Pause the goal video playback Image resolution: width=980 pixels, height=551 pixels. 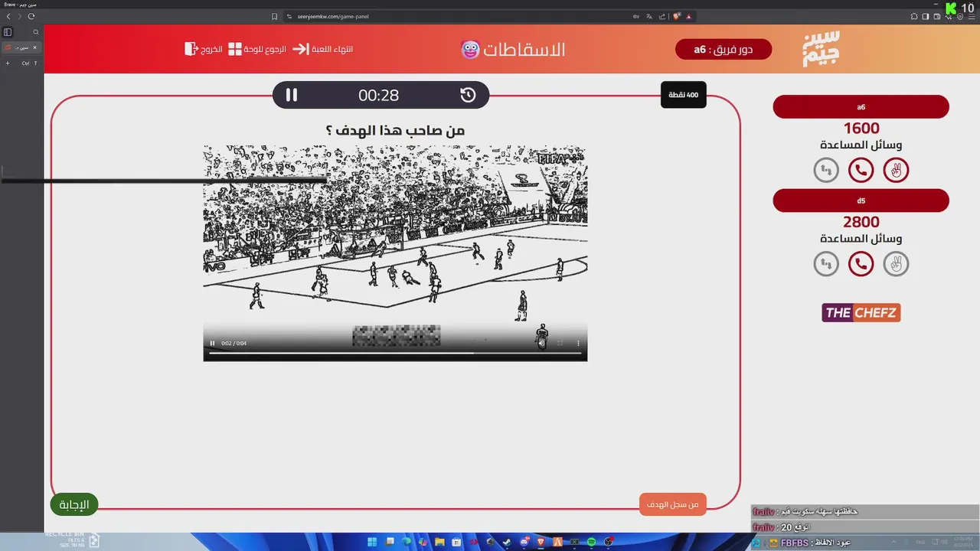[212, 343]
